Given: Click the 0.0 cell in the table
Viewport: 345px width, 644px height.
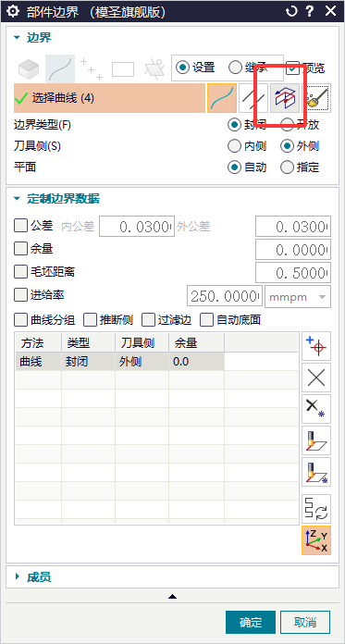Looking at the screenshot, I should tap(197, 362).
